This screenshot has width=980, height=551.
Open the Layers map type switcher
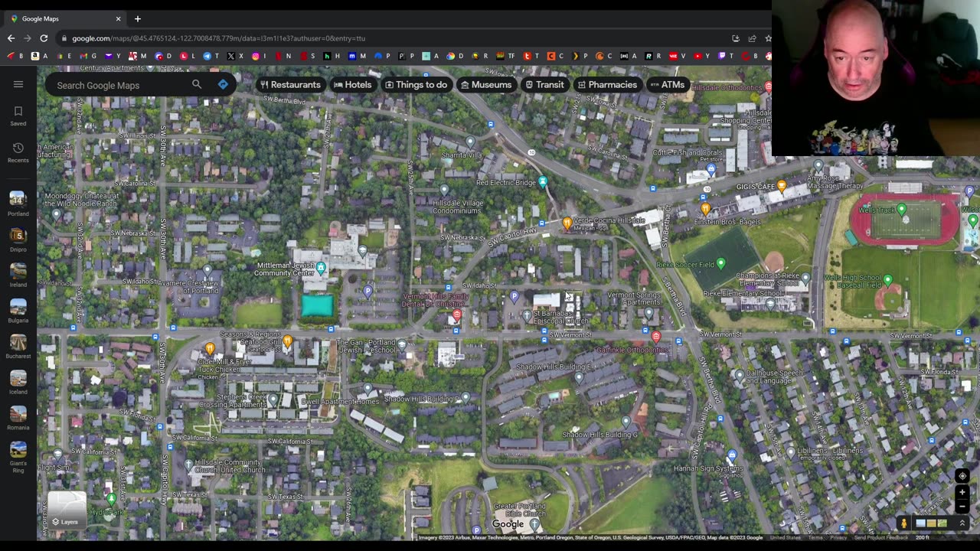click(x=67, y=511)
